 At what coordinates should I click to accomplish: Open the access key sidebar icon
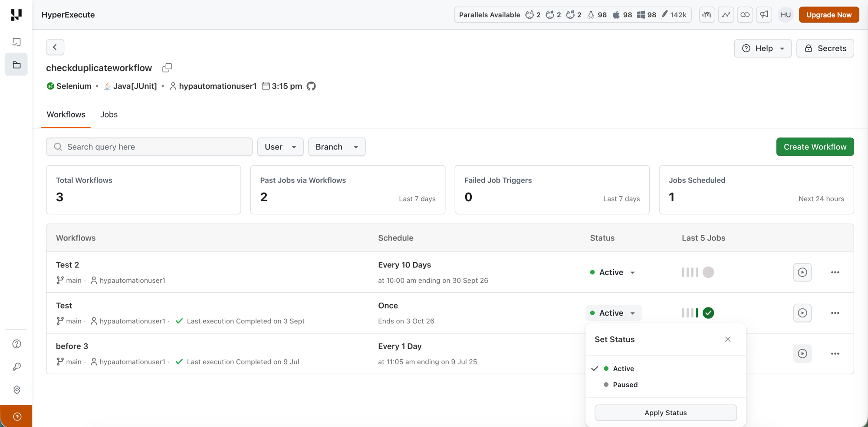pos(16,367)
